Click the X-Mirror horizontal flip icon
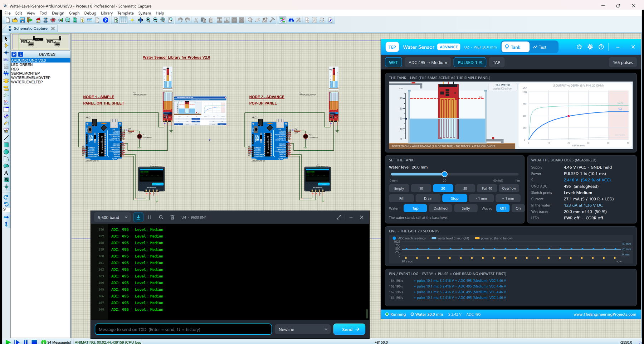The width and height of the screenshot is (644, 344). click(6, 217)
